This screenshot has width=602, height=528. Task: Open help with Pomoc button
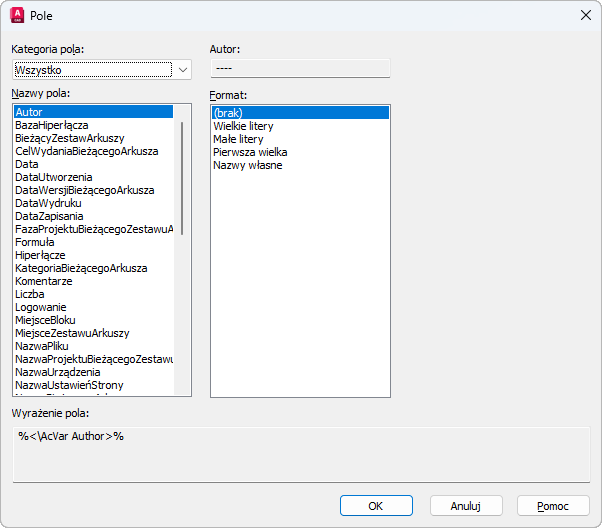tap(553, 506)
